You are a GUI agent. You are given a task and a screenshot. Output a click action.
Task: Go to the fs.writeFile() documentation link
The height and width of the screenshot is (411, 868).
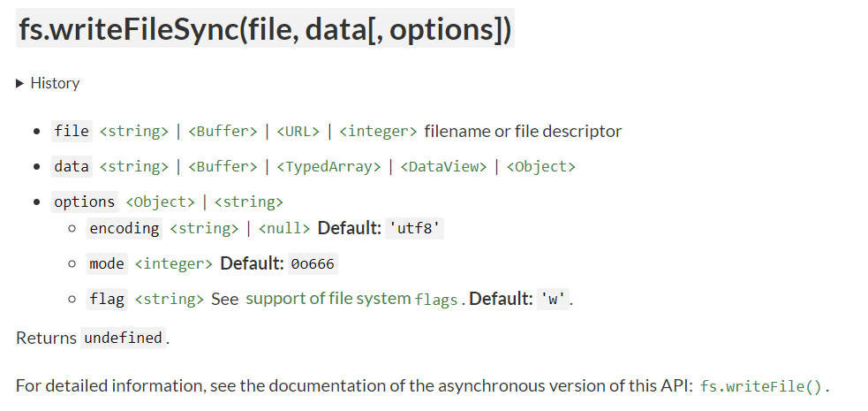pyautogui.click(x=762, y=387)
